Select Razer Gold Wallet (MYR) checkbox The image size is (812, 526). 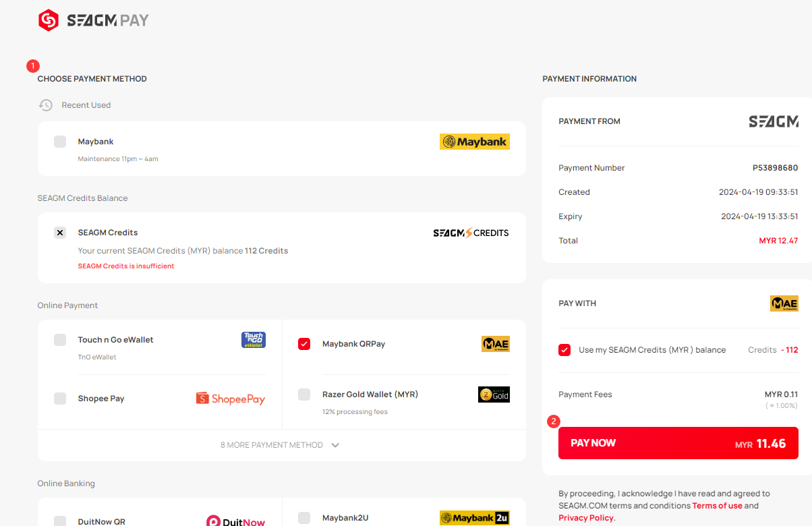coord(304,394)
